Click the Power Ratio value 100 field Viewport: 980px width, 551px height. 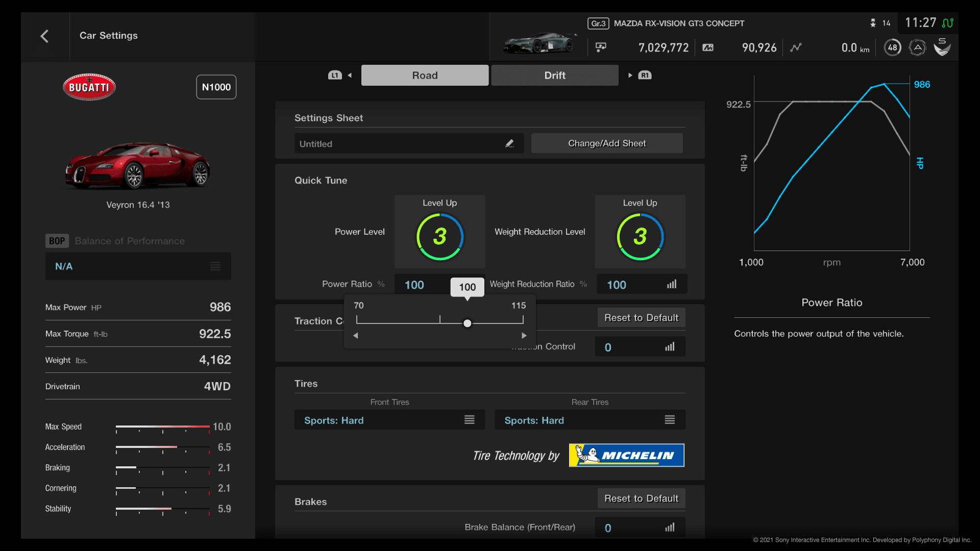point(422,285)
